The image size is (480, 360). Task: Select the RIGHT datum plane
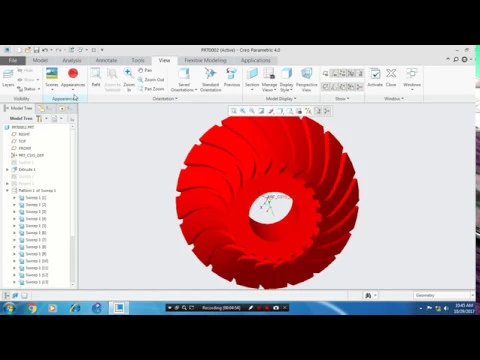point(24,134)
